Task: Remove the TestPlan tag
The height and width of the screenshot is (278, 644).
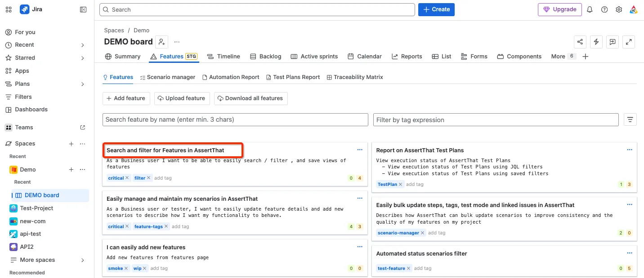Action: click(x=401, y=184)
